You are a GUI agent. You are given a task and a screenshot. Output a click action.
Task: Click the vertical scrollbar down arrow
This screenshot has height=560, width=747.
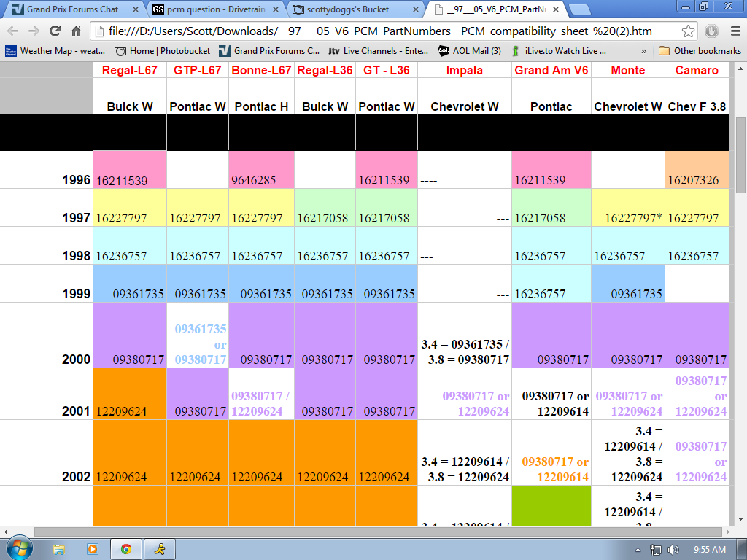[x=741, y=519]
